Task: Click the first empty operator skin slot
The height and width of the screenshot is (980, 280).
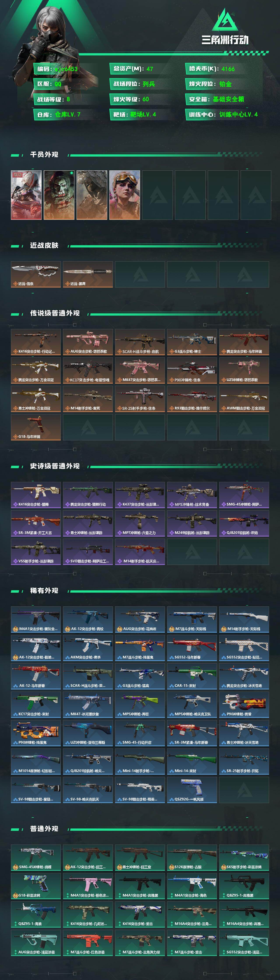Action: pos(157,195)
